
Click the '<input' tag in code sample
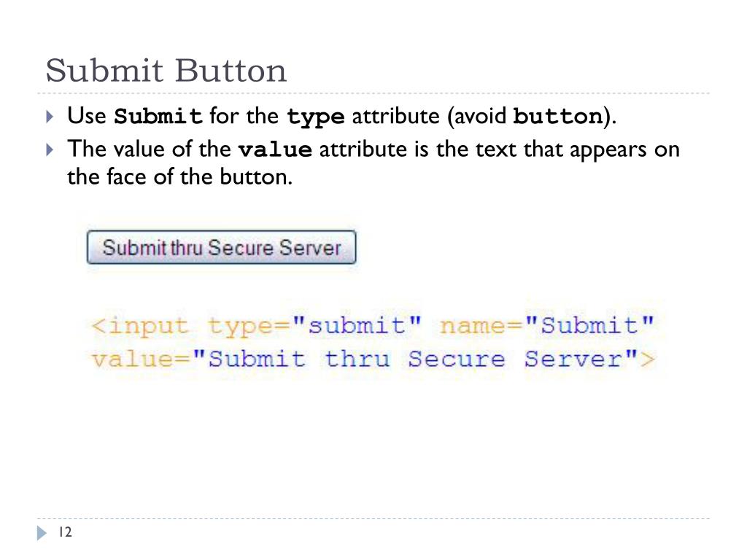(140, 327)
